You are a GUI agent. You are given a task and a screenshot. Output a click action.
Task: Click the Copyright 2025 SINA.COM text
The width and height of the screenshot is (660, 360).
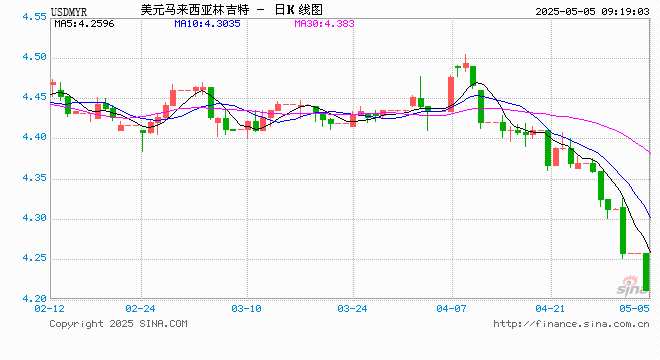118,324
